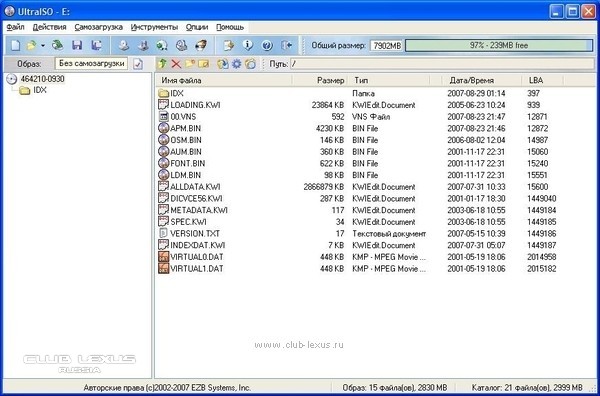Image resolution: width=600 pixels, height=396 pixels.
Task: Click the Help question mark icon
Action: tap(267, 46)
